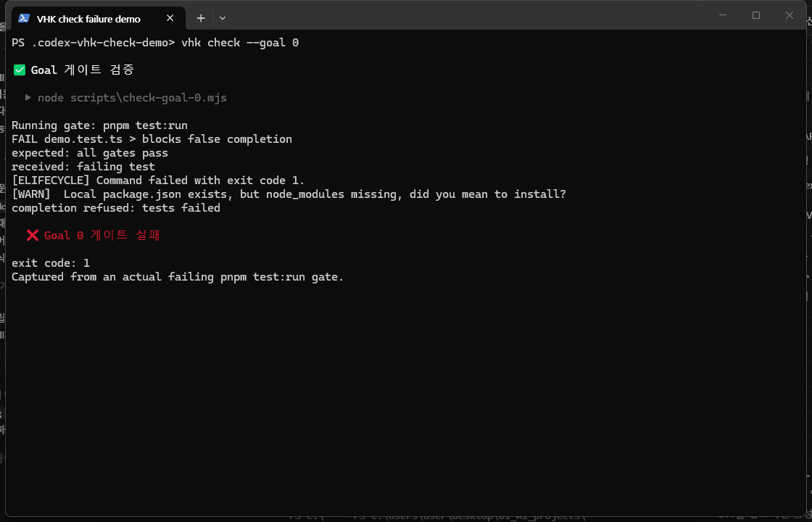This screenshot has height=522, width=812.
Task: Click the '[WARN] Local package.json exists' line
Action: 289,194
